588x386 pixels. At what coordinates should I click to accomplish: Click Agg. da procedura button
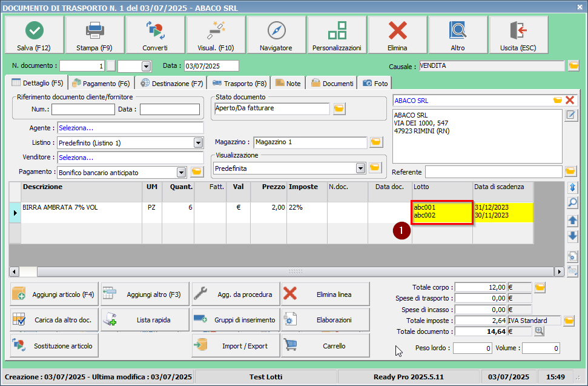coord(236,294)
